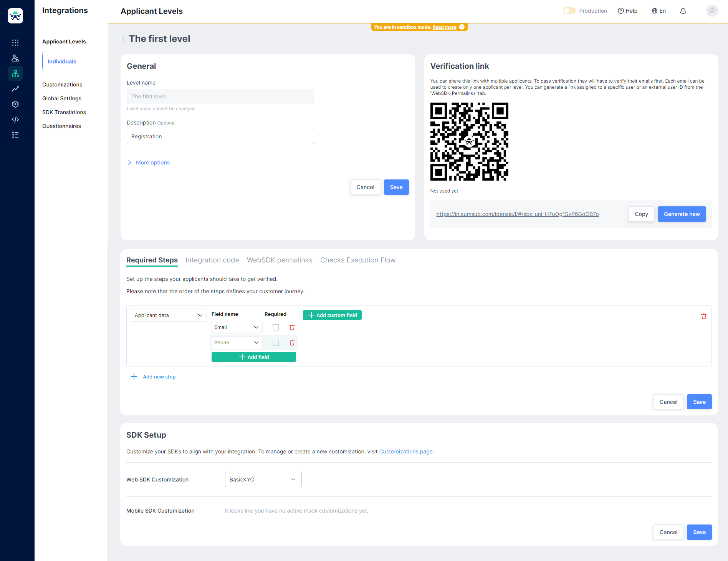Image resolution: width=728 pixels, height=561 pixels.
Task: Switch to the WebSDK permalinks tab
Action: click(280, 260)
